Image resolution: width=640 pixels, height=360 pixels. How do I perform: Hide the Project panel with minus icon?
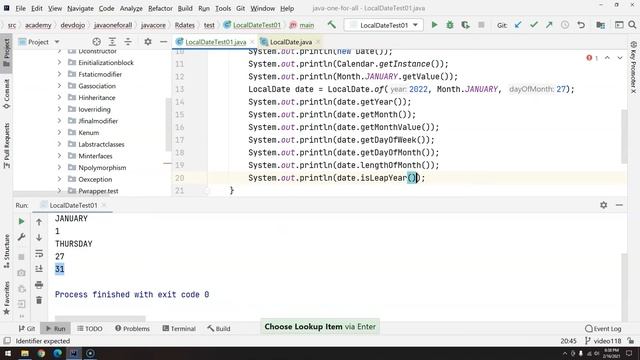[x=163, y=42]
